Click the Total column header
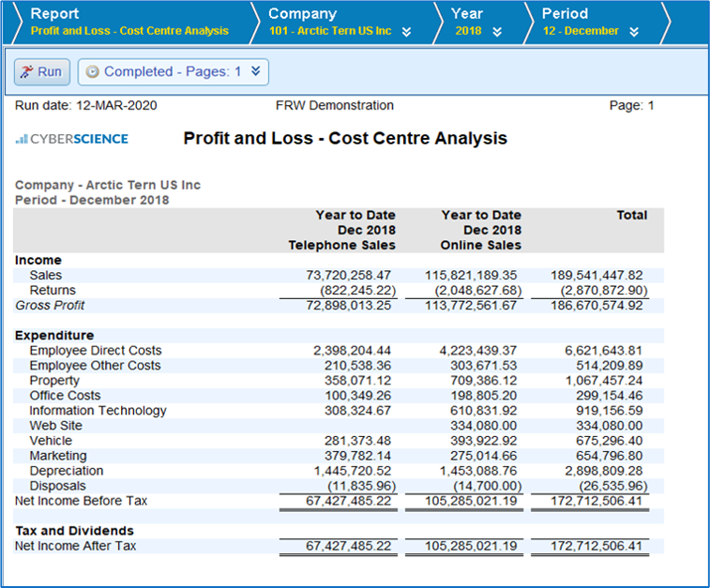 pyautogui.click(x=631, y=215)
